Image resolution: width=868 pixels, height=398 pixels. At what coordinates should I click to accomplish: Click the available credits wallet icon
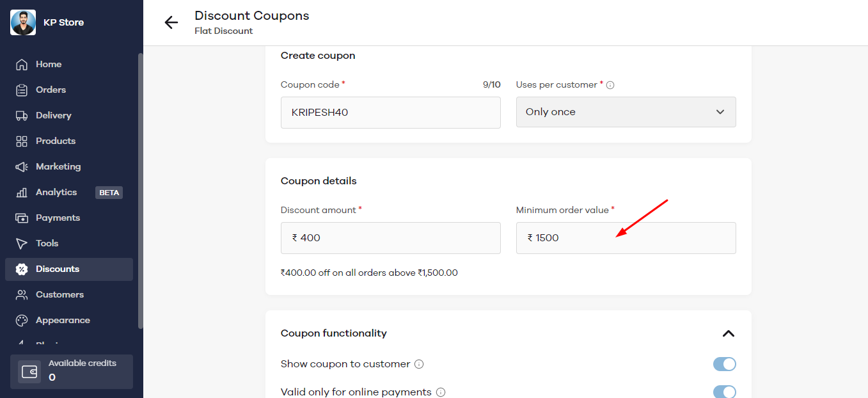(29, 372)
